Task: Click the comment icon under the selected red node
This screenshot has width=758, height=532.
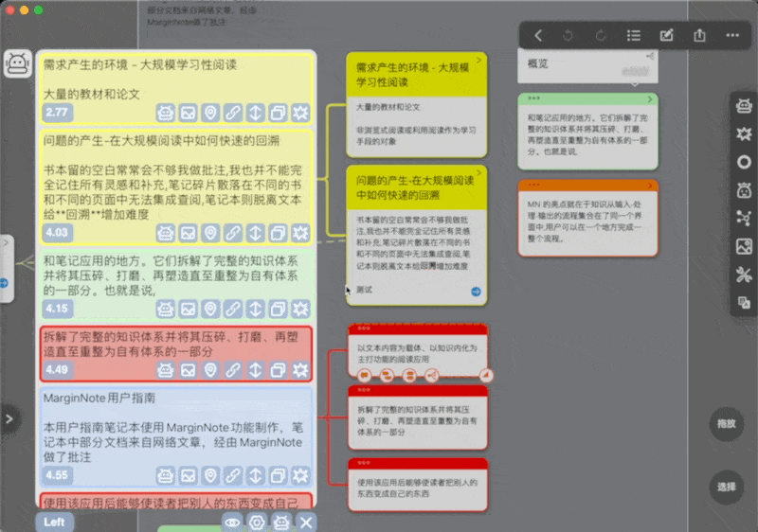Action: point(365,375)
